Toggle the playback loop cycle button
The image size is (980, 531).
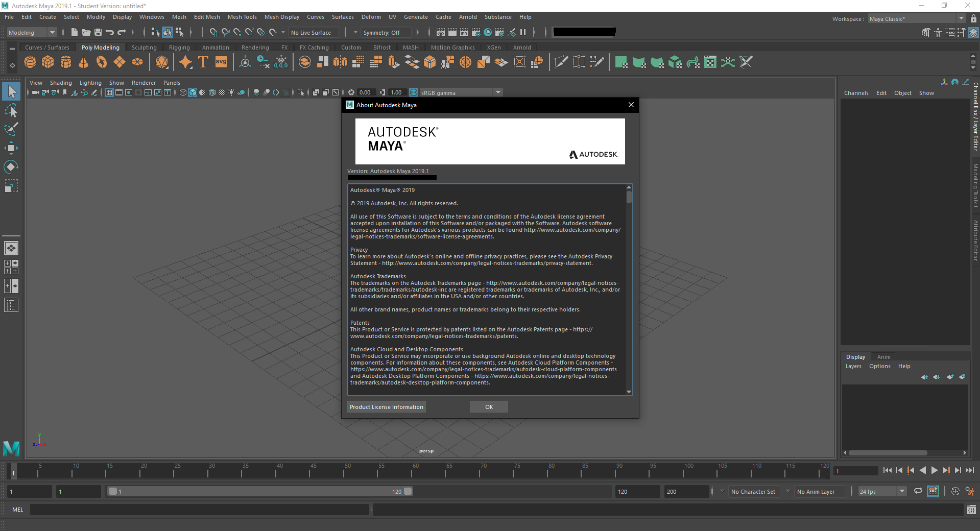coord(918,491)
